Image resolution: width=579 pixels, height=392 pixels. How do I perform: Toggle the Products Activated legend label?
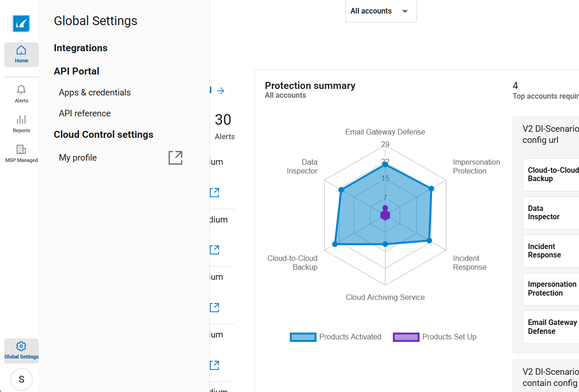pyautogui.click(x=350, y=337)
